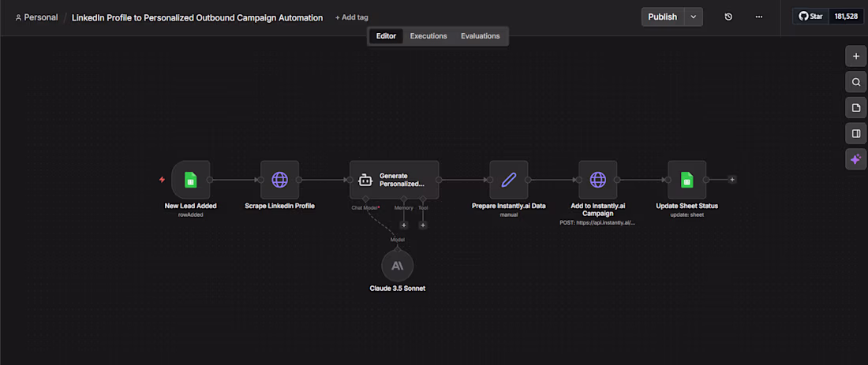Image resolution: width=868 pixels, height=365 pixels.
Task: Toggle the side panel layout icon
Action: (856, 133)
